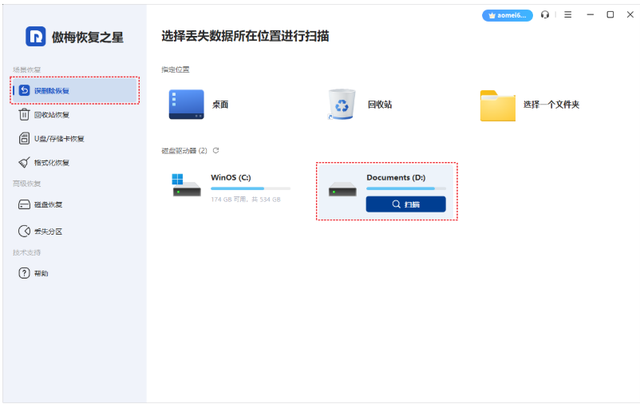This screenshot has height=404, width=640.
Task: Start scan with the 扫描 button
Action: [x=406, y=204]
